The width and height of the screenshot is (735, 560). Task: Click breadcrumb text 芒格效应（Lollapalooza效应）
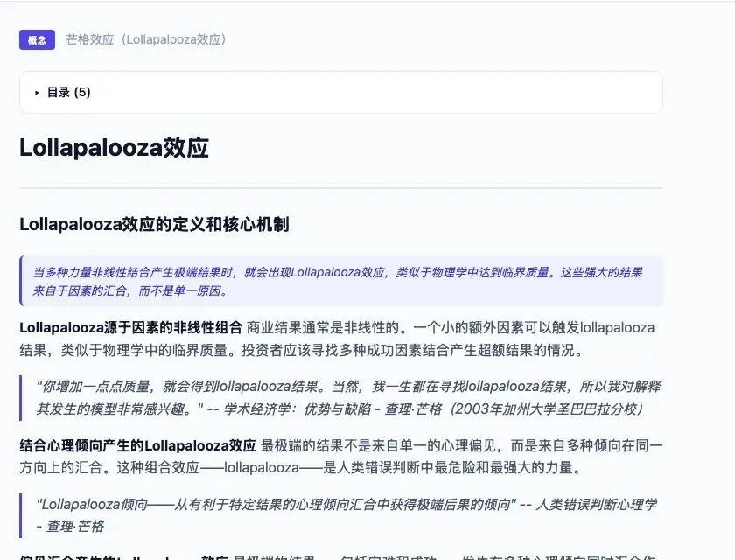tap(146, 39)
